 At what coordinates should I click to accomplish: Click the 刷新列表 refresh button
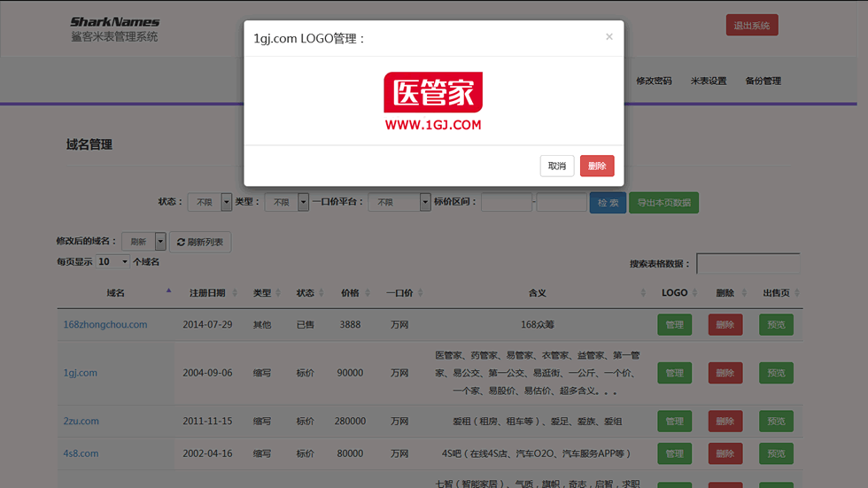pos(200,242)
